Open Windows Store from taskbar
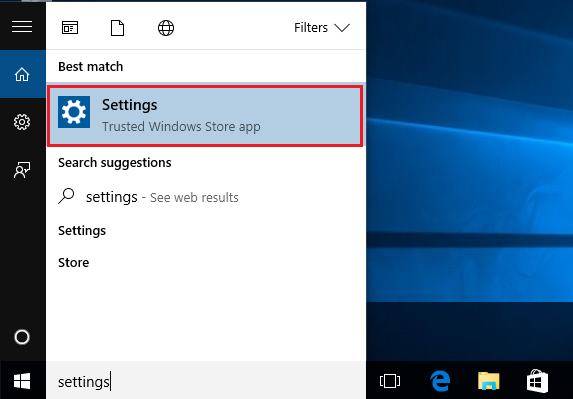Screen dimensions: 573x399 tap(538, 381)
